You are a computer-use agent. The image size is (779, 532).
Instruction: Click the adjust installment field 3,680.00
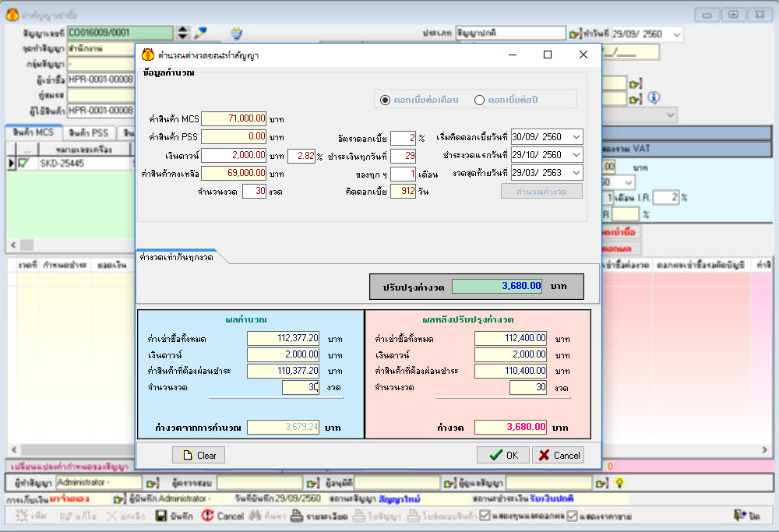click(497, 286)
